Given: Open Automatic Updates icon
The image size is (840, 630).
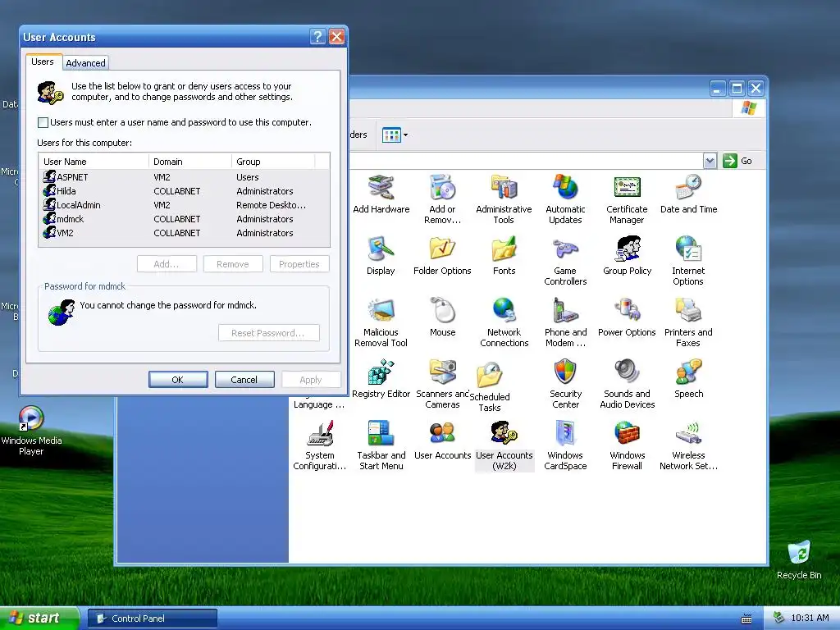Looking at the screenshot, I should pos(565,199).
